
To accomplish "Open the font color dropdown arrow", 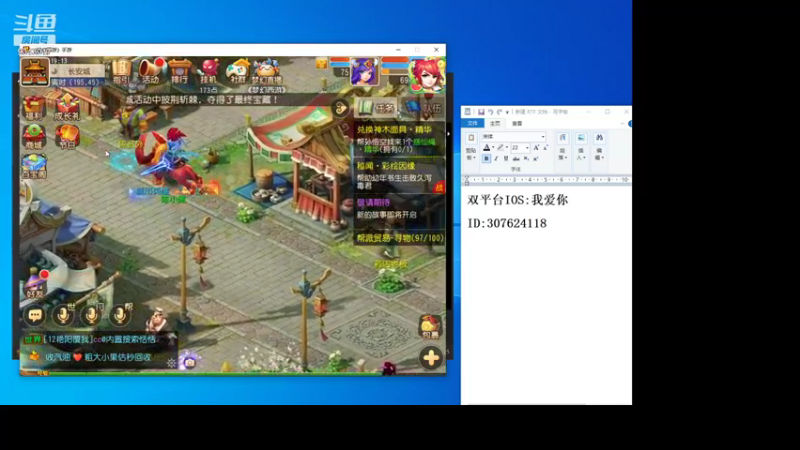I will 493,147.
